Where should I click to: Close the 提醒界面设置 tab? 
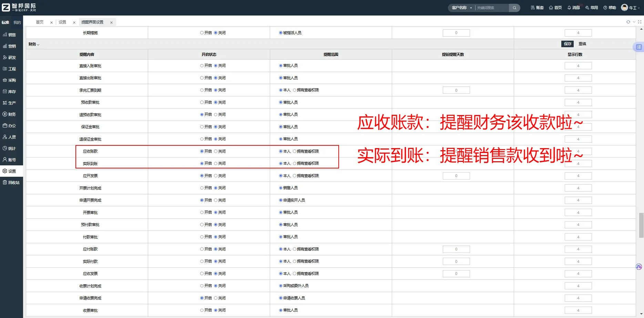pyautogui.click(x=111, y=22)
